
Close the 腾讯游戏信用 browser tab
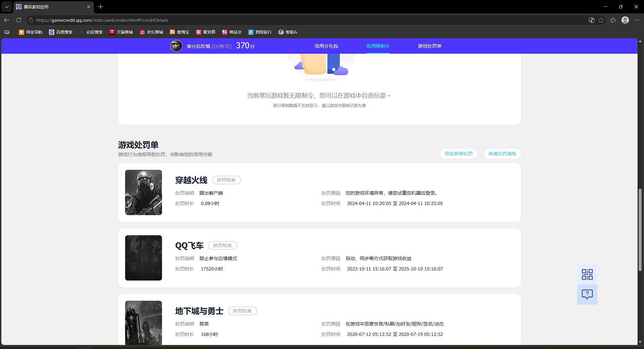point(89,7)
